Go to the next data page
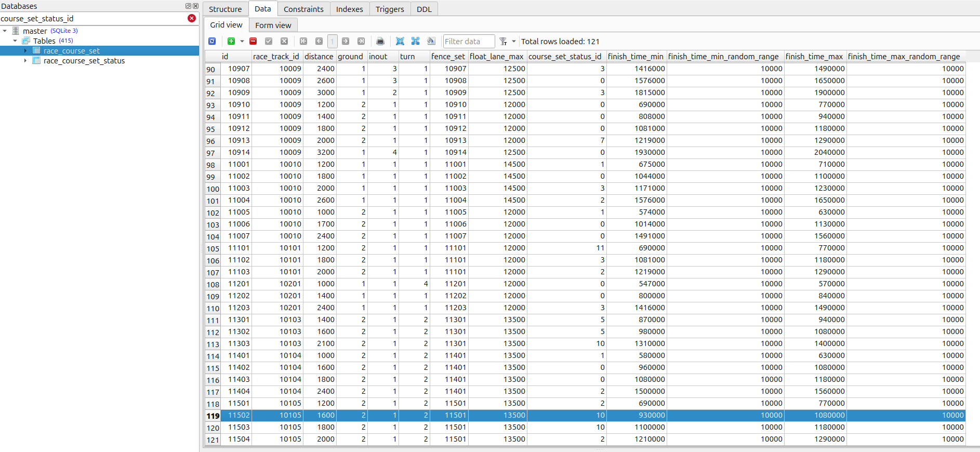The width and height of the screenshot is (980, 452). [346, 41]
